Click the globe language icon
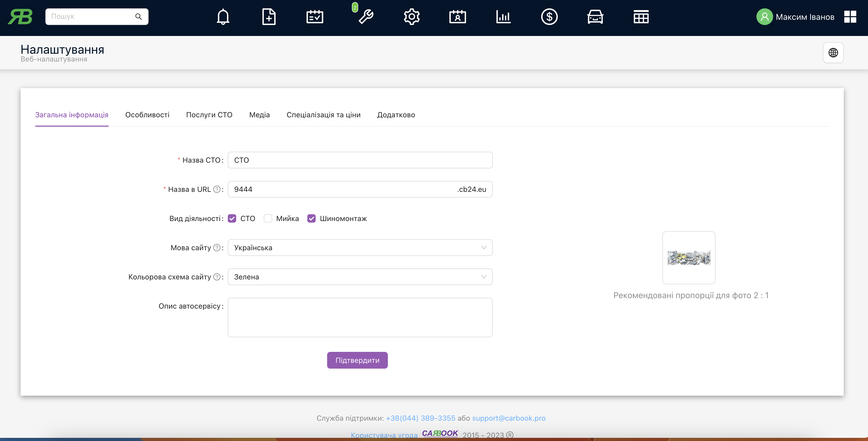 (x=833, y=53)
